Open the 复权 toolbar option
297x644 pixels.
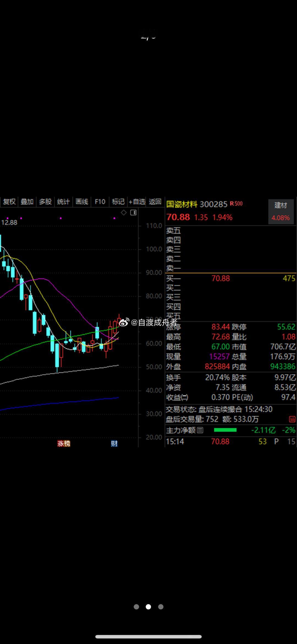click(x=9, y=202)
